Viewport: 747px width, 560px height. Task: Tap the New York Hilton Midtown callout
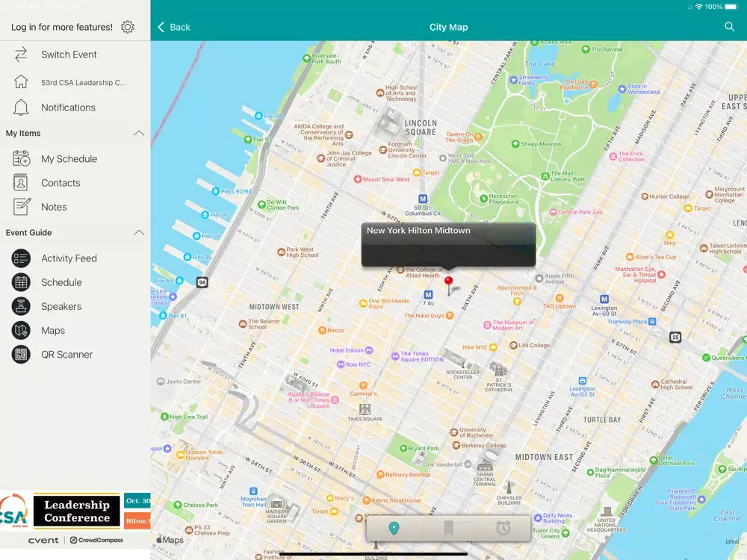(x=448, y=244)
